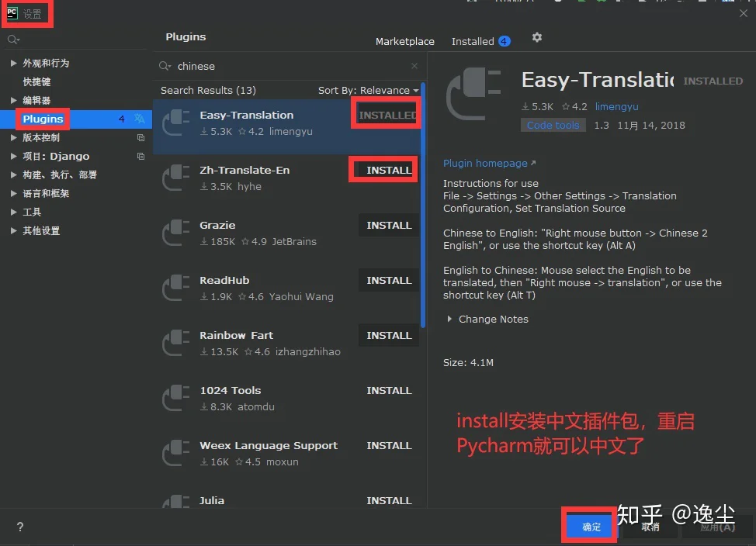The height and width of the screenshot is (546, 756).
Task: Select the Julia plugin name
Action: click(212, 500)
